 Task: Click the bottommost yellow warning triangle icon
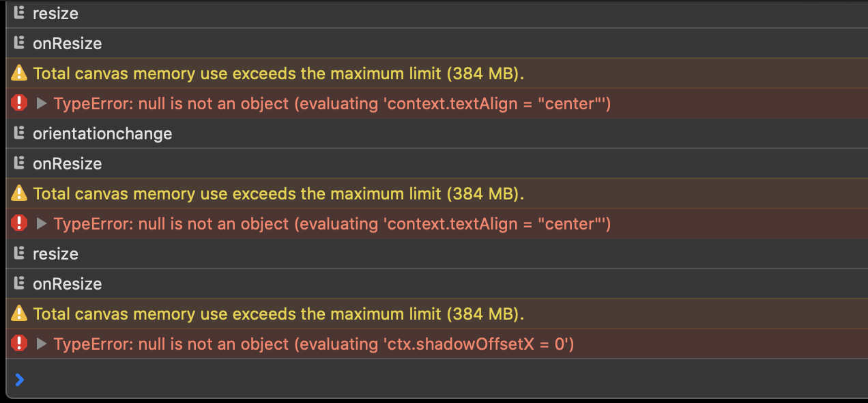click(x=19, y=314)
